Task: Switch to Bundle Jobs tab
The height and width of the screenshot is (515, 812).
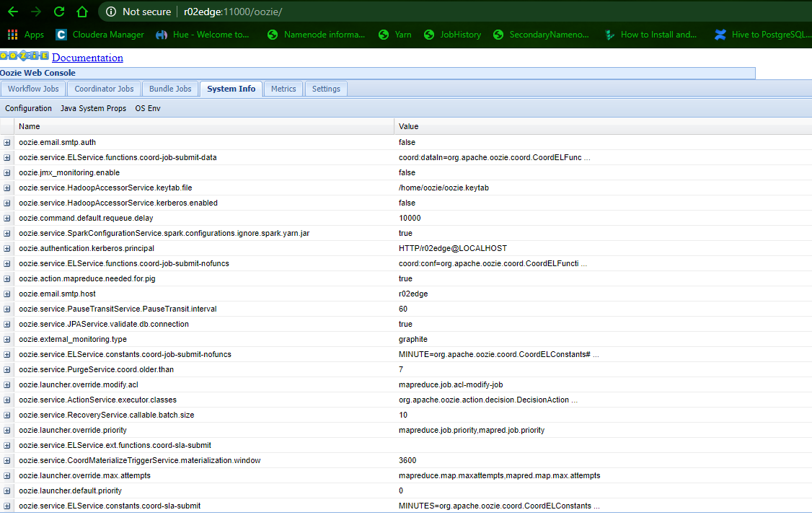Action: 170,89
